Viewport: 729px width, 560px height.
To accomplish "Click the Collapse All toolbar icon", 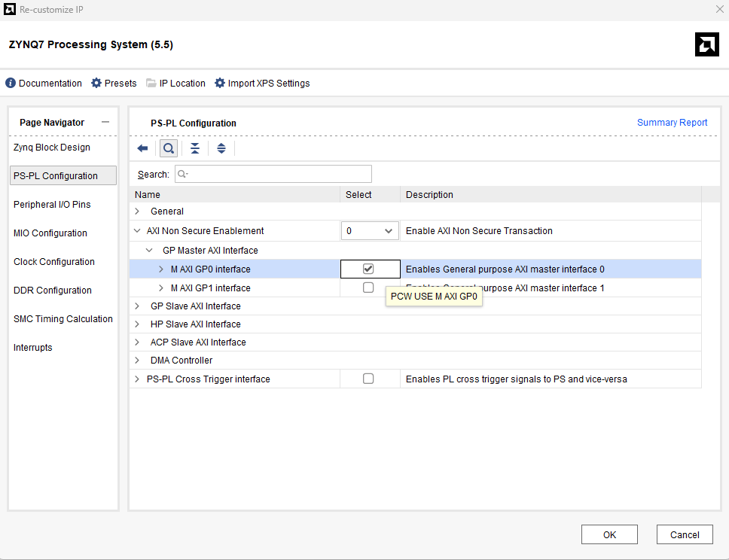I will [x=195, y=148].
